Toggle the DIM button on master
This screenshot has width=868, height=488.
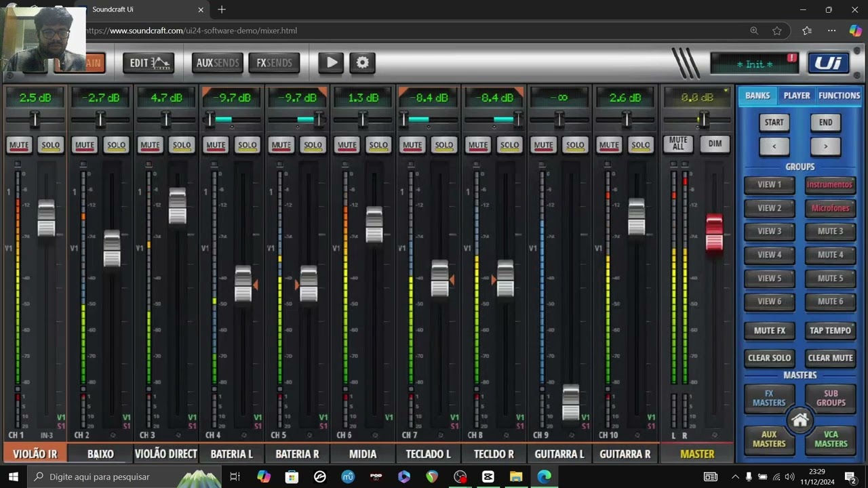715,144
